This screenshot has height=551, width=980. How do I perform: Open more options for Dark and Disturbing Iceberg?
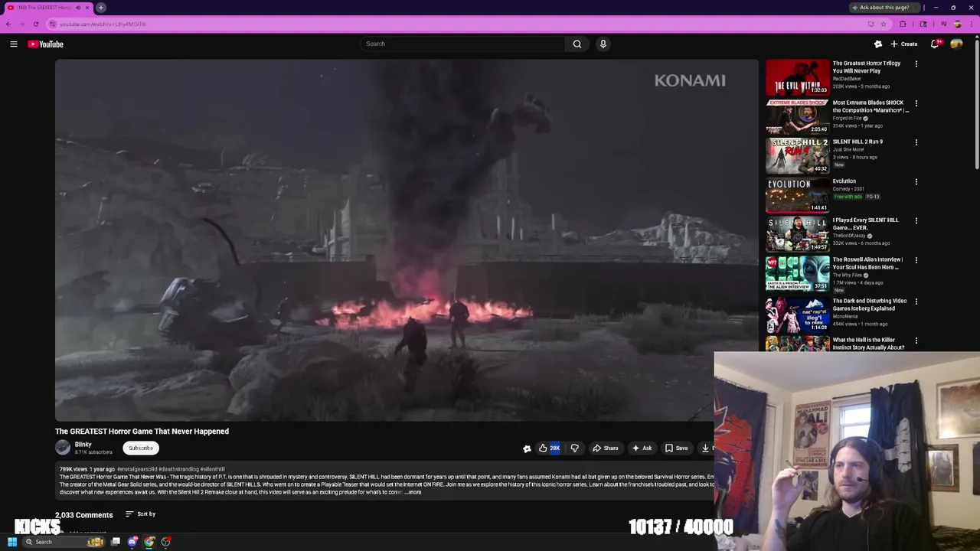coord(916,302)
